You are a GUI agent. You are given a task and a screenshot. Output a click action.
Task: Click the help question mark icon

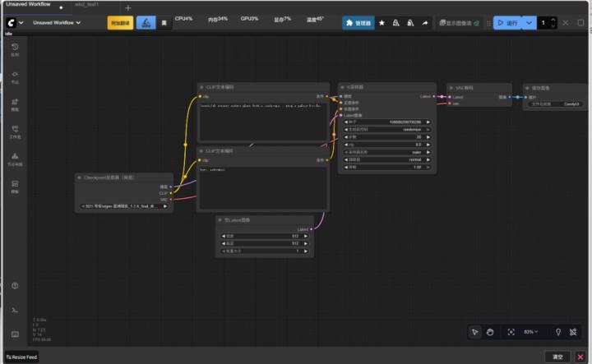(x=15, y=285)
